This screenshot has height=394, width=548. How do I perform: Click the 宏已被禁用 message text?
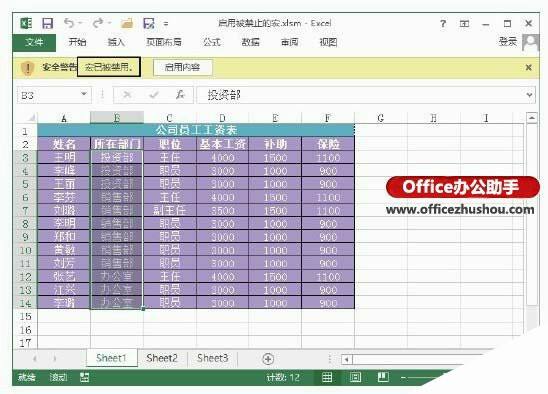[109, 67]
